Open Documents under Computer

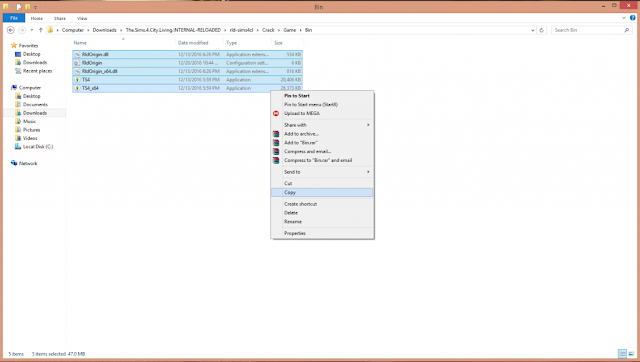pos(35,104)
